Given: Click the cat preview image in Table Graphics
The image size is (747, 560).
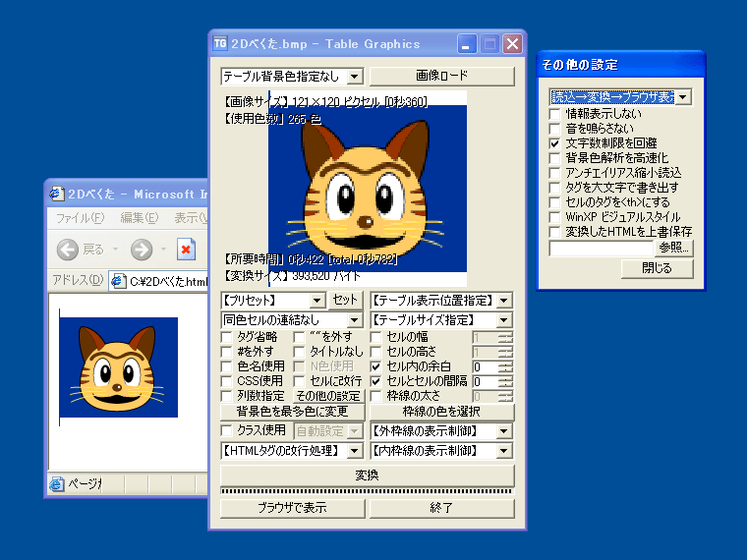Looking at the screenshot, I should 368,188.
